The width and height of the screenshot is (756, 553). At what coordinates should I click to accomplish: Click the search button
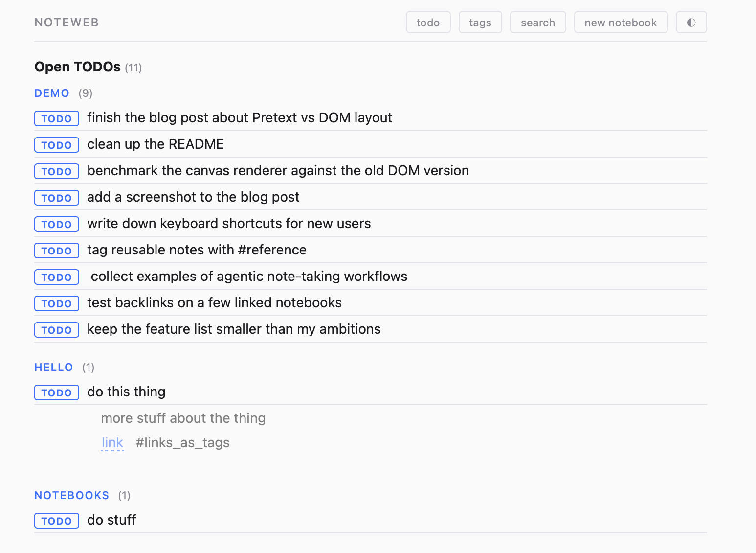(x=537, y=23)
